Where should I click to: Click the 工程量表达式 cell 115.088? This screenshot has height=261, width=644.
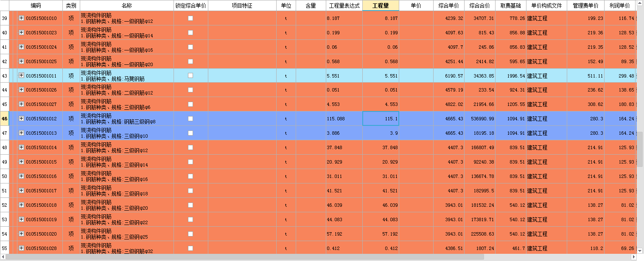point(344,119)
